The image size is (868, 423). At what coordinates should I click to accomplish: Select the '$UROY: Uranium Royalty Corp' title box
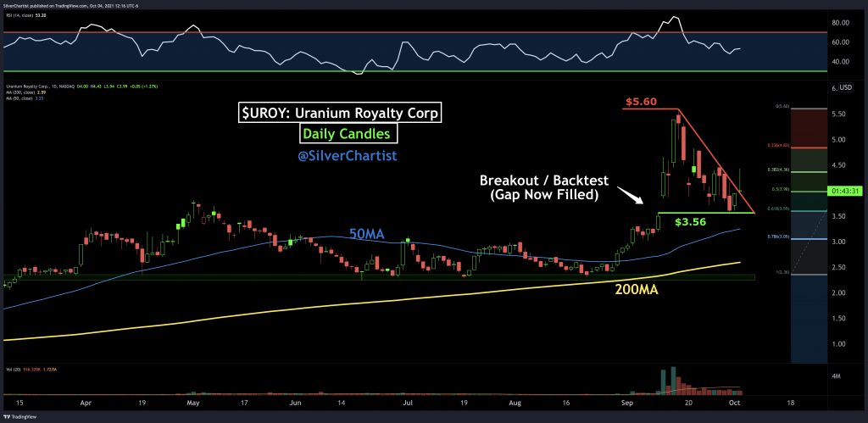coord(340,113)
